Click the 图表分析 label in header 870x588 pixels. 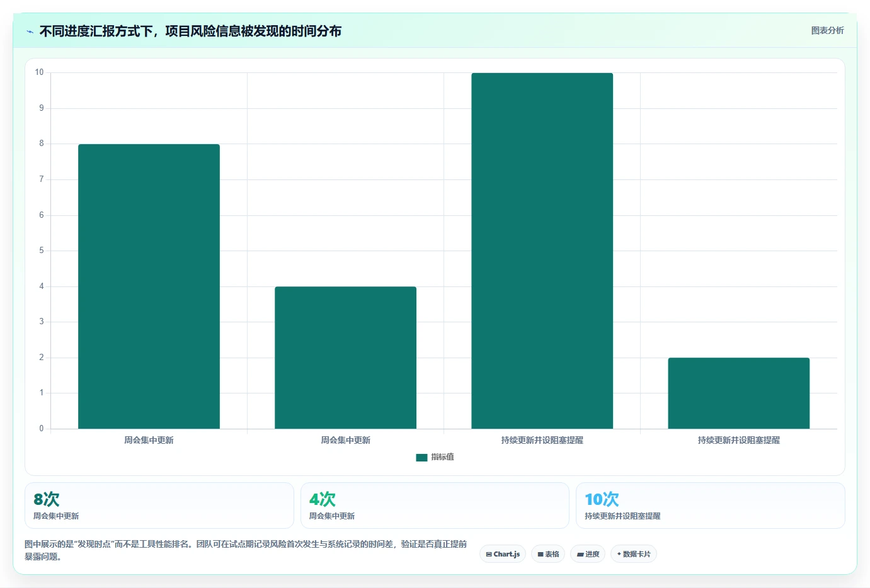tap(827, 30)
